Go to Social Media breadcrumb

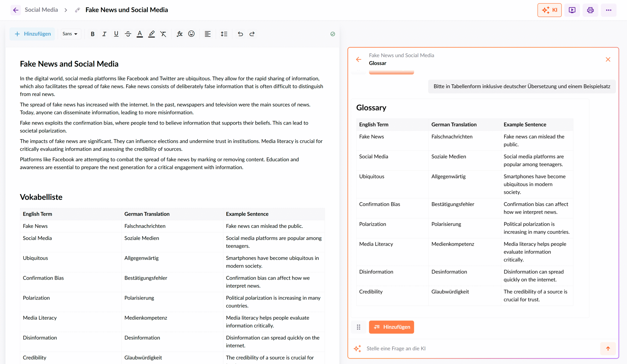pyautogui.click(x=41, y=10)
